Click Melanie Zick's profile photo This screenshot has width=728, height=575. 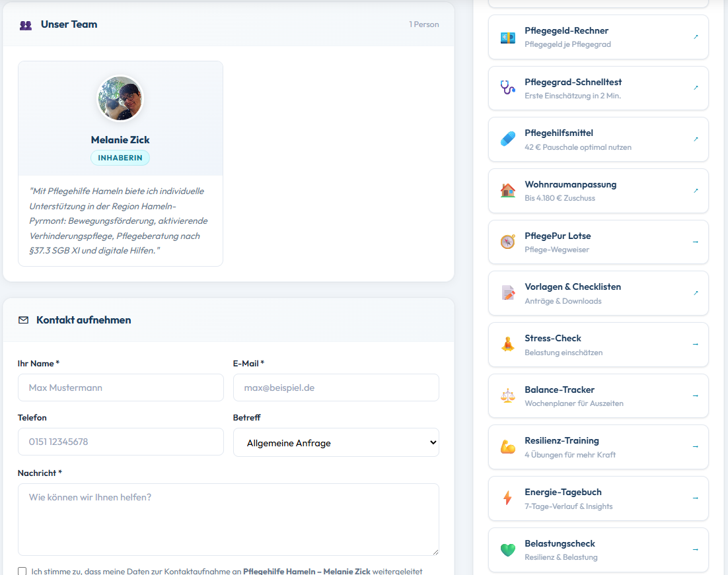point(120,98)
